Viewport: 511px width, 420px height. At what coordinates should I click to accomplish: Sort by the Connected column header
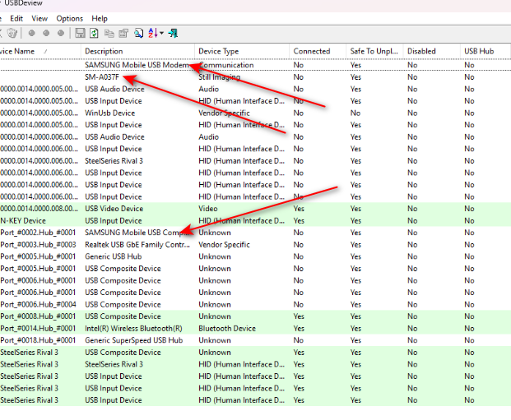tap(318, 51)
